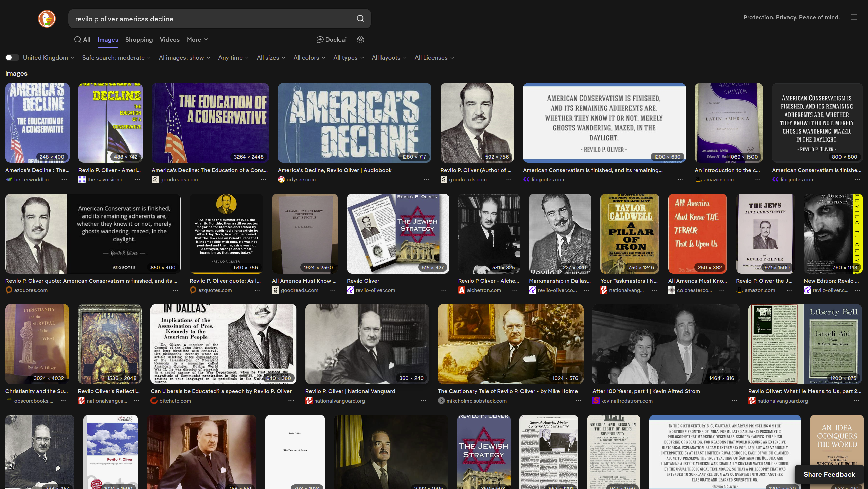868x489 pixels.
Task: Open the Taylor Caldwell Pillar of Iron thumbnail
Action: (x=630, y=233)
